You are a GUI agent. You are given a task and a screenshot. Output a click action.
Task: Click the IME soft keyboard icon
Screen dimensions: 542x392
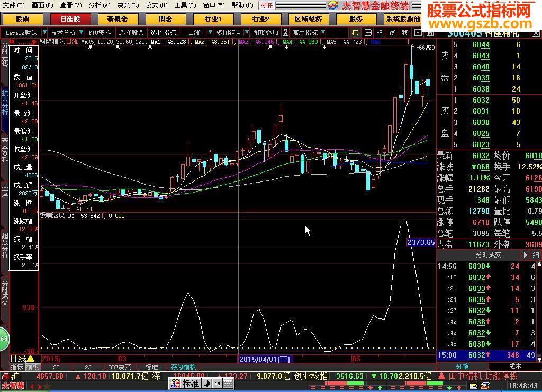point(228,384)
